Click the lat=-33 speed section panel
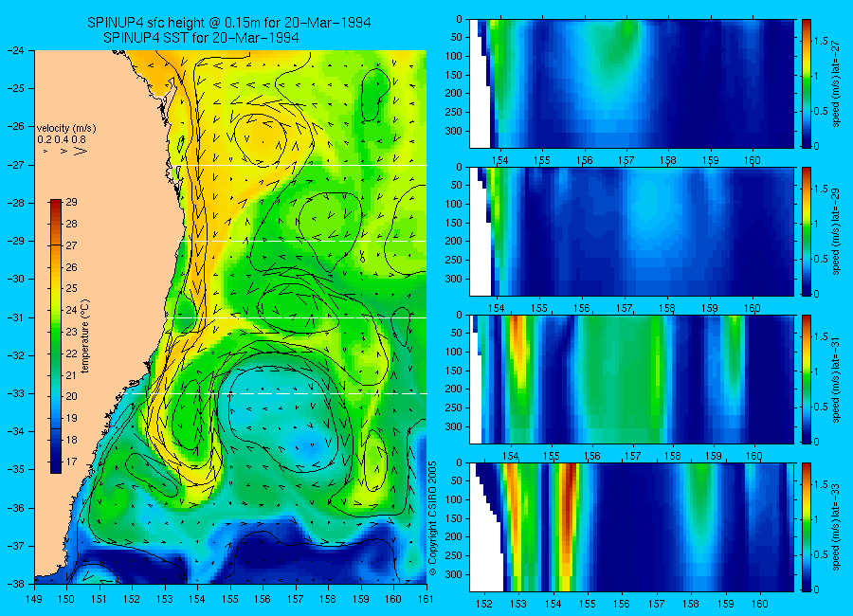 631,527
